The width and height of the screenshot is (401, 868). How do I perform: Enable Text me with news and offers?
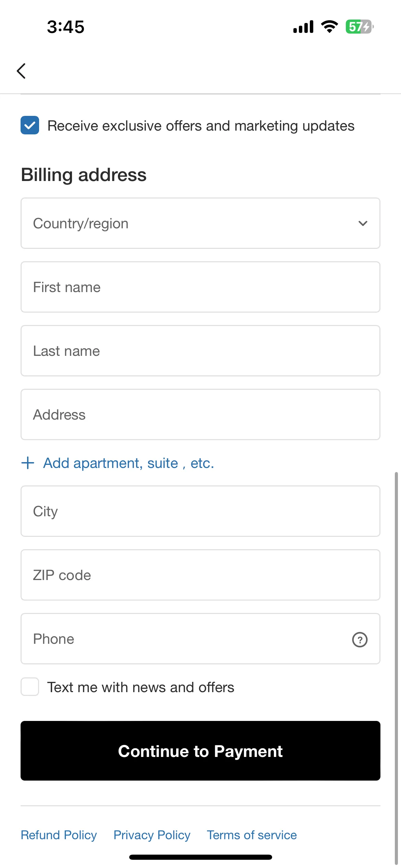[30, 687]
